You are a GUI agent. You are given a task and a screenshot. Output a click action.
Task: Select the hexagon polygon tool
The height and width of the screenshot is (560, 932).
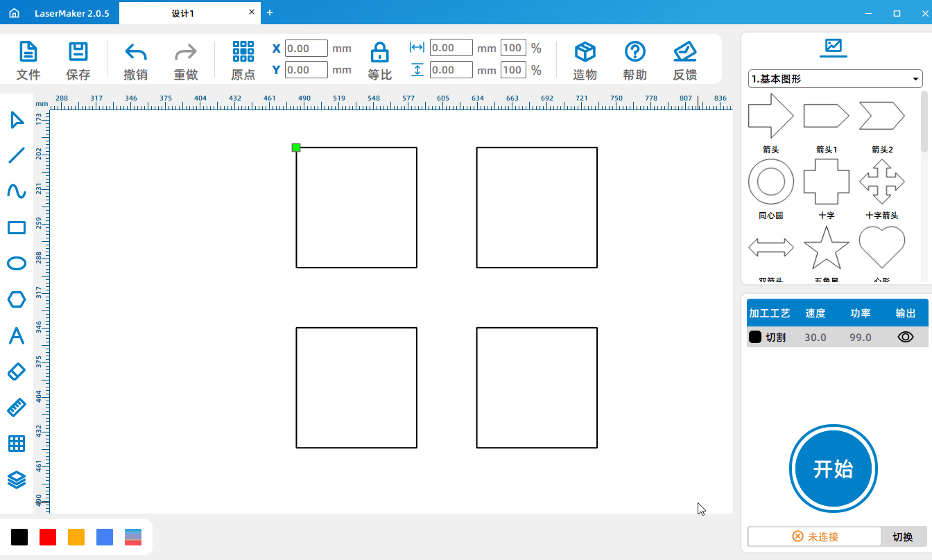(17, 299)
